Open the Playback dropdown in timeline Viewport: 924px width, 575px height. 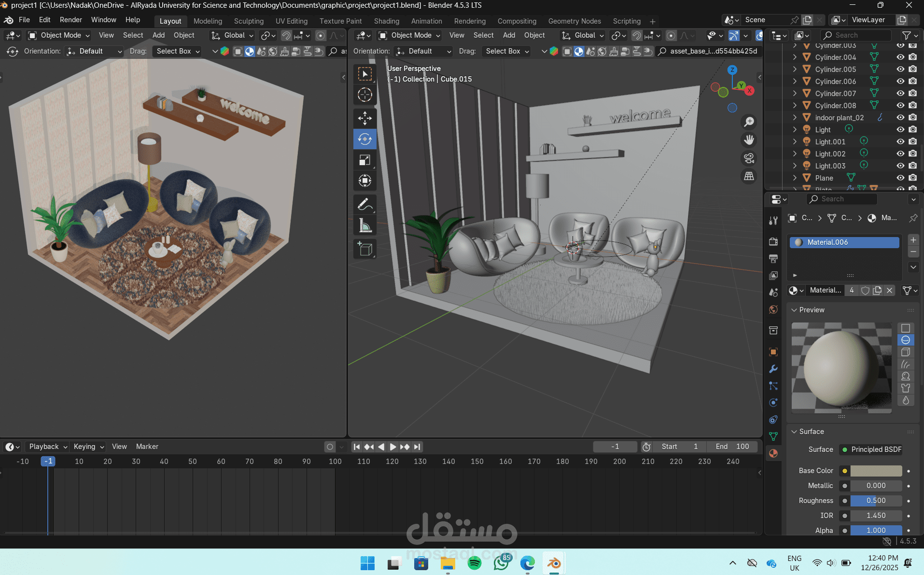[48, 447]
